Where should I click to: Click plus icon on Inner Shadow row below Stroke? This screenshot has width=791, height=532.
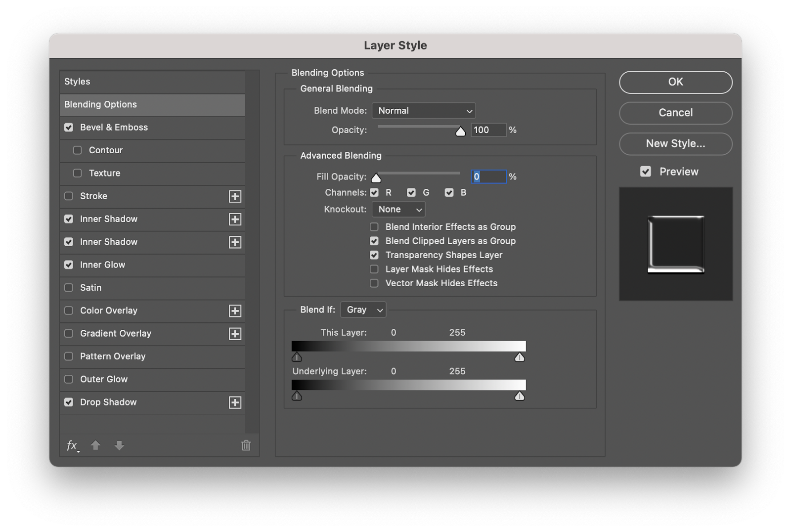click(x=235, y=219)
